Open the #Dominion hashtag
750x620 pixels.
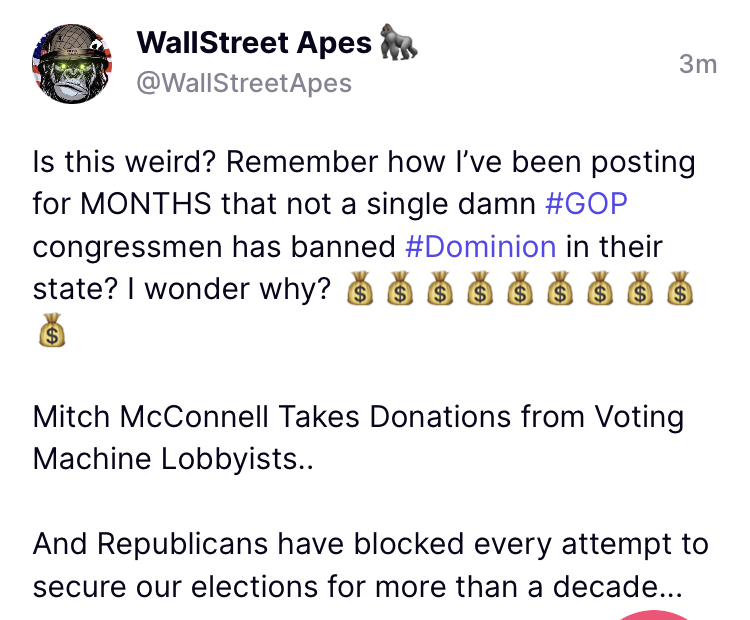(x=481, y=246)
